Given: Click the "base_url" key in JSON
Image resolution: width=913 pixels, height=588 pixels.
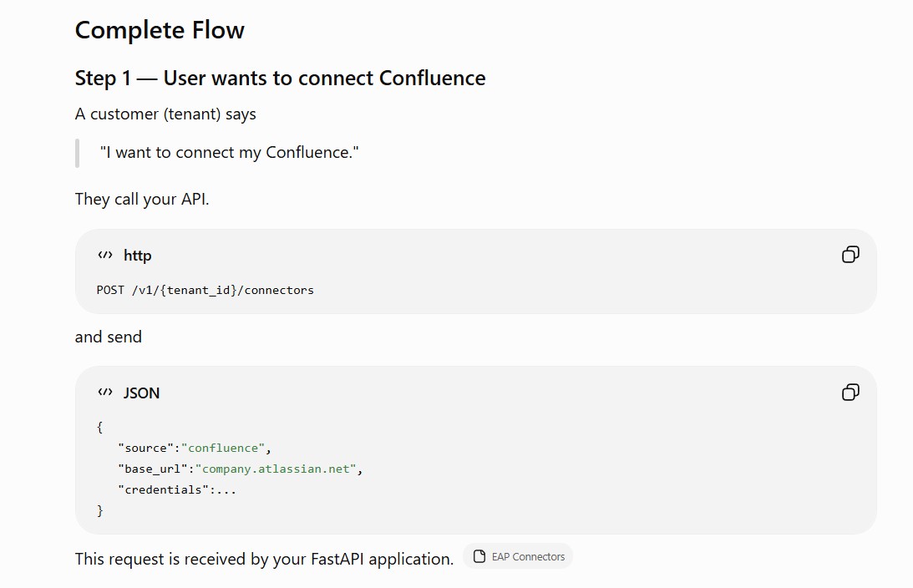Looking at the screenshot, I should [x=153, y=469].
